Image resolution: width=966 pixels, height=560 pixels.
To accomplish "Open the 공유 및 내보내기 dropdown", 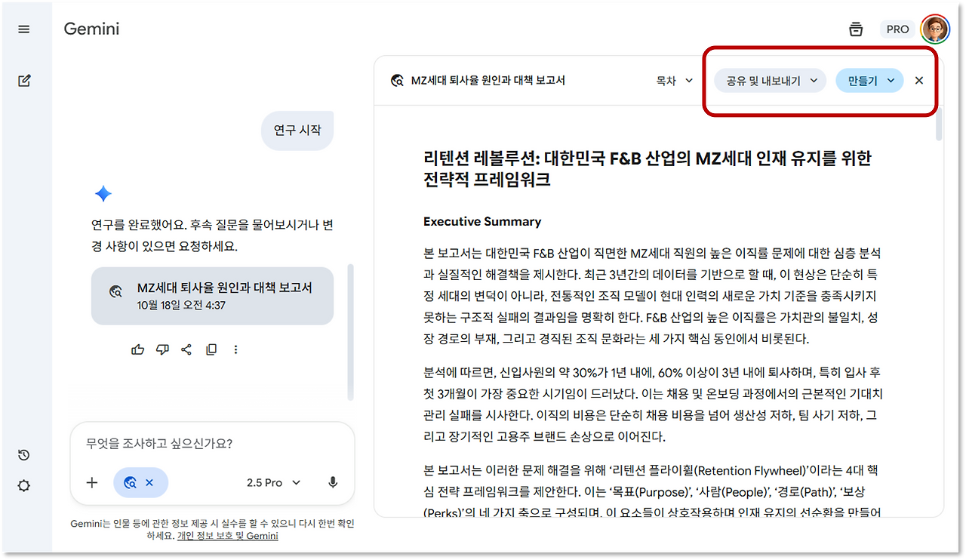I will pyautogui.click(x=771, y=81).
